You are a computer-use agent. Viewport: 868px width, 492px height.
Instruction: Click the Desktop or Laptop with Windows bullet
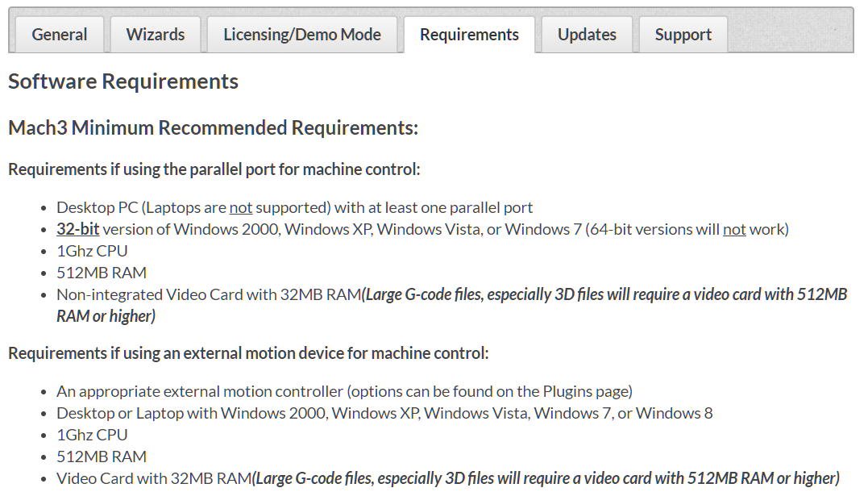pos(384,413)
